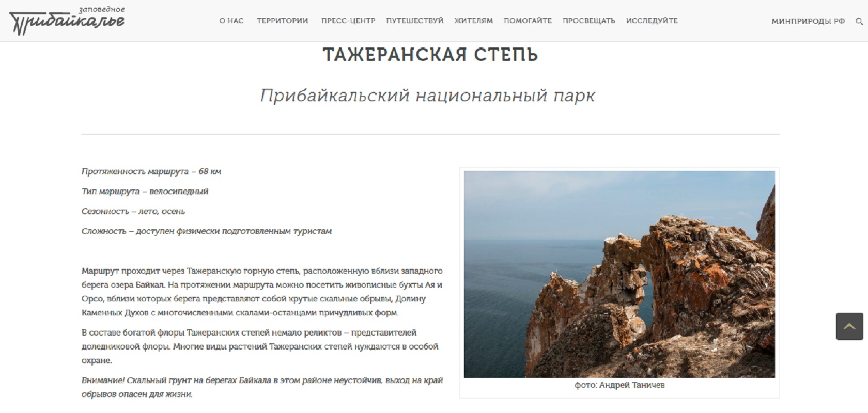Click the Внимание! warning paragraph
Viewport: 868px width, 413px height.
pyautogui.click(x=262, y=387)
